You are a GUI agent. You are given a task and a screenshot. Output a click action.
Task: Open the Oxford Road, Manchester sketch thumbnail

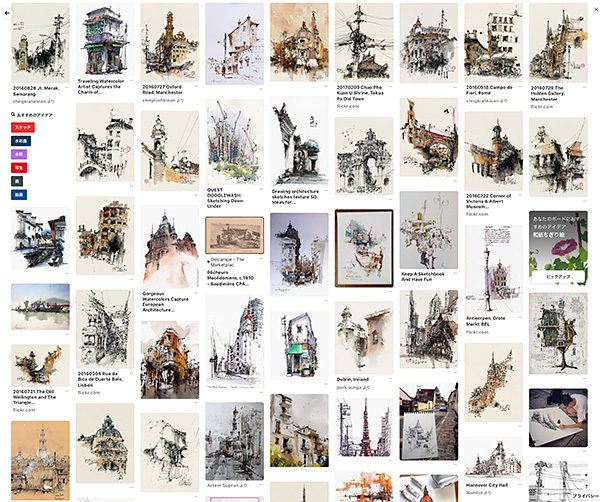tap(170, 42)
